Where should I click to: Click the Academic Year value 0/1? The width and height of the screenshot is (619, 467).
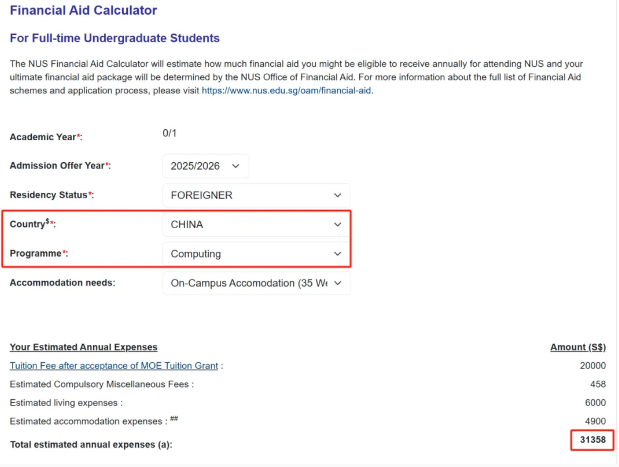click(170, 133)
